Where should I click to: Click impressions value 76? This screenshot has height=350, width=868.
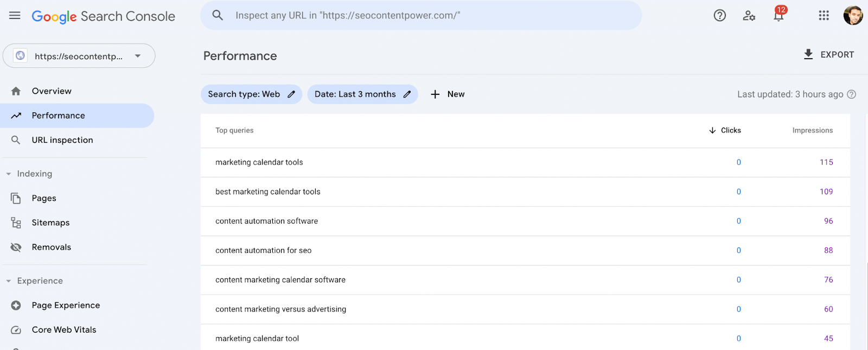[x=828, y=280]
